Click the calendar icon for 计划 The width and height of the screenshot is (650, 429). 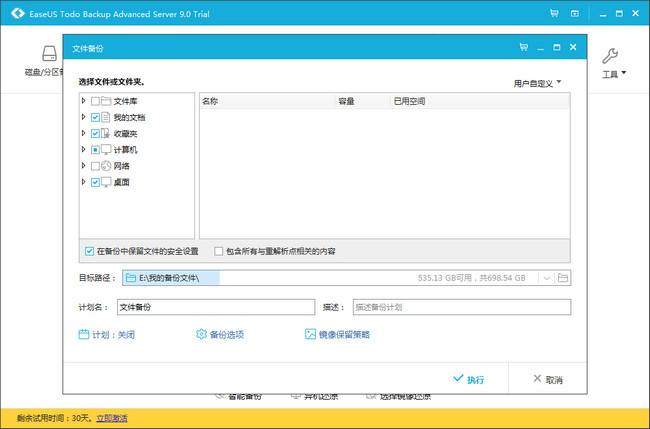coord(84,334)
